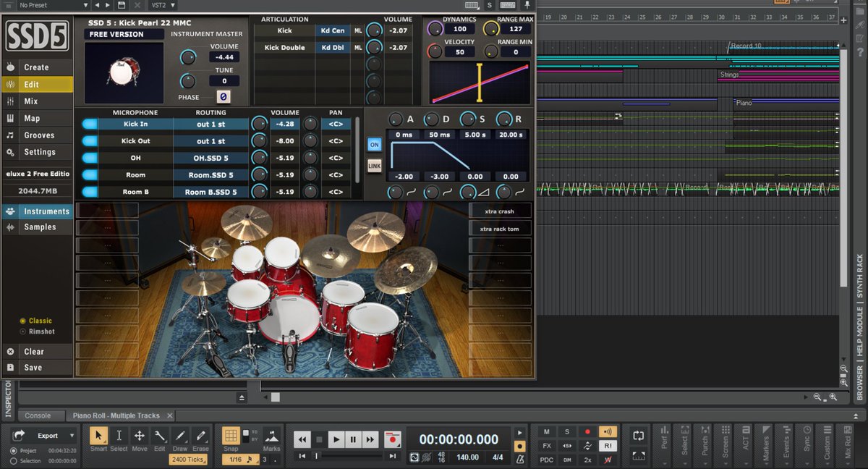Screen dimensions: 868x469
Task: Rewind to start with the transport button
Action: click(302, 439)
